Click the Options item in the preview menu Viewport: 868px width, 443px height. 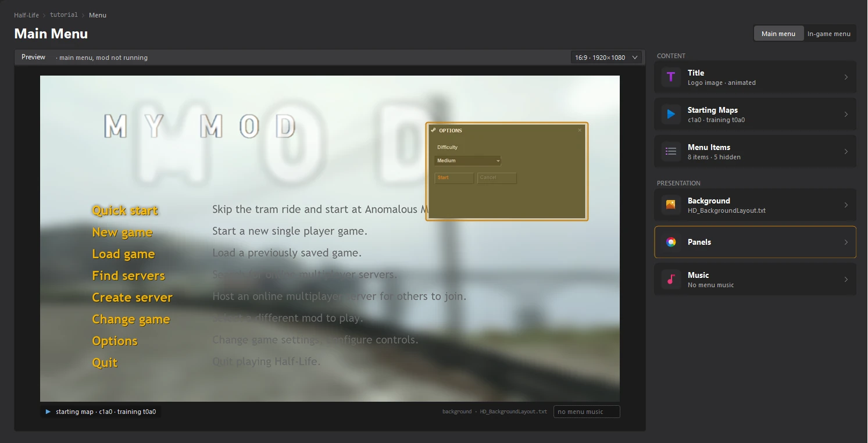click(115, 341)
